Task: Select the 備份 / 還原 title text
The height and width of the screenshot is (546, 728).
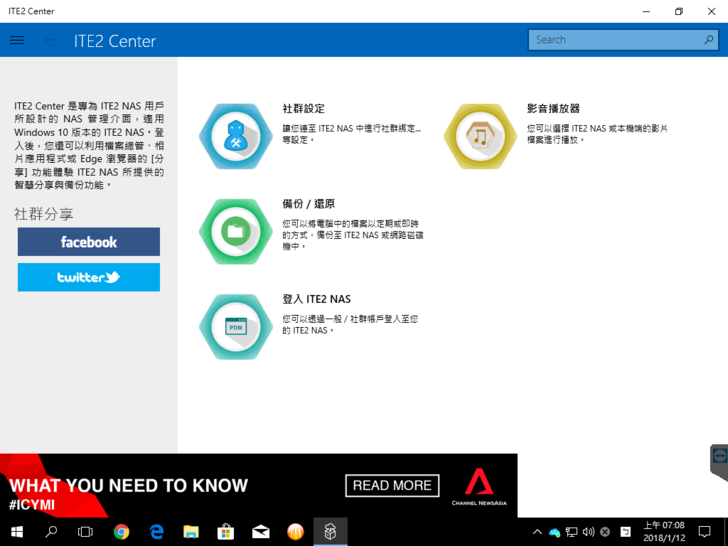Action: pos(309,204)
